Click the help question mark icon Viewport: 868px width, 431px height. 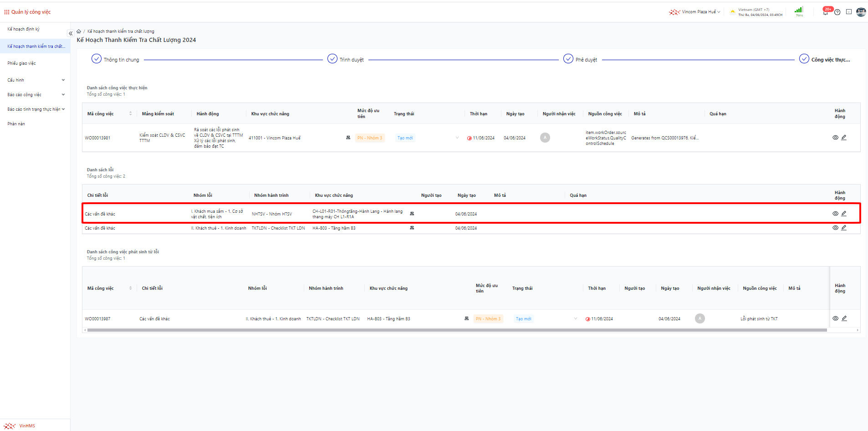coord(837,12)
